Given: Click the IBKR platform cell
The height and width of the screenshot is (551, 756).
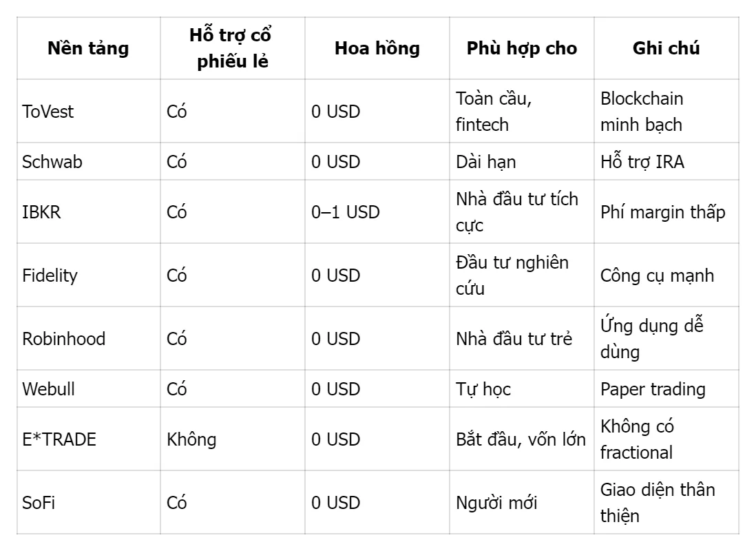Looking at the screenshot, I should pos(41,212).
